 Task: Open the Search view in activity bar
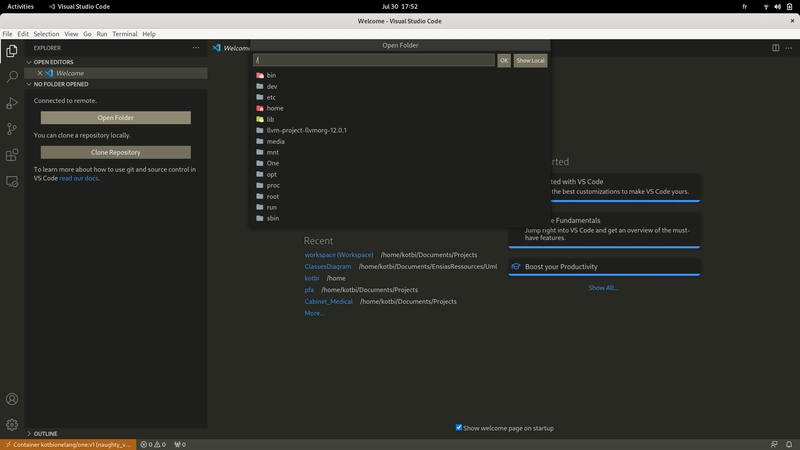(x=12, y=76)
